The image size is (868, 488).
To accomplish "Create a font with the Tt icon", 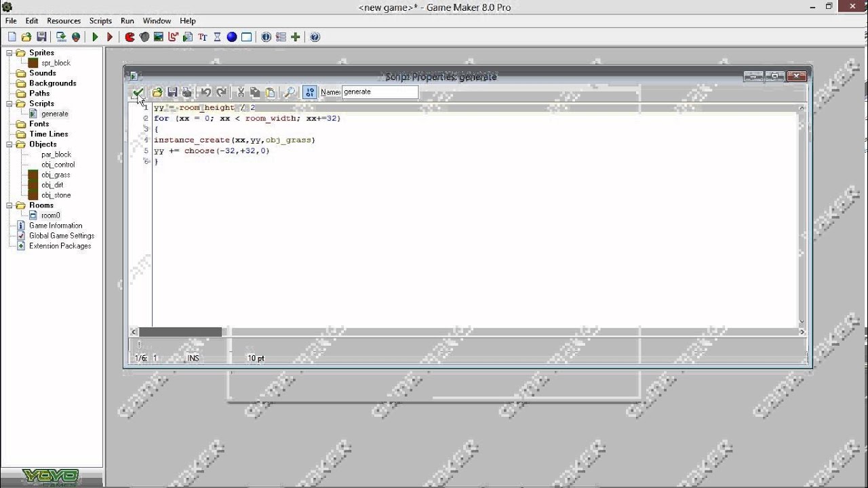I will click(x=203, y=37).
